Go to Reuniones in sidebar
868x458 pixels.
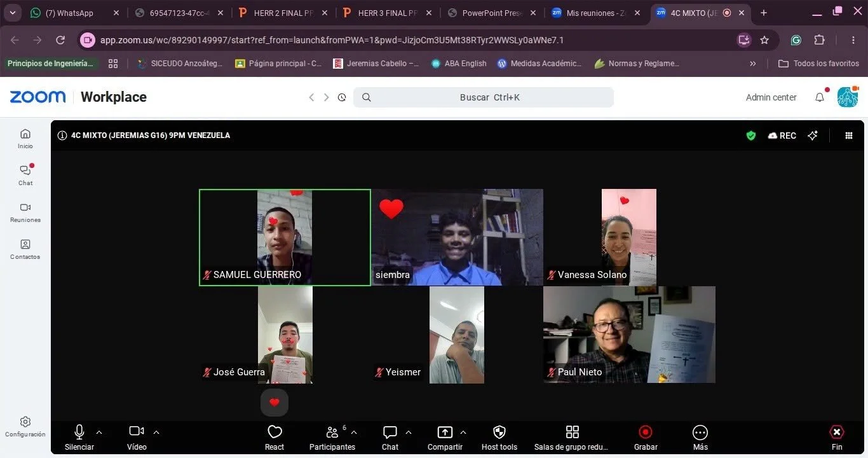(25, 212)
